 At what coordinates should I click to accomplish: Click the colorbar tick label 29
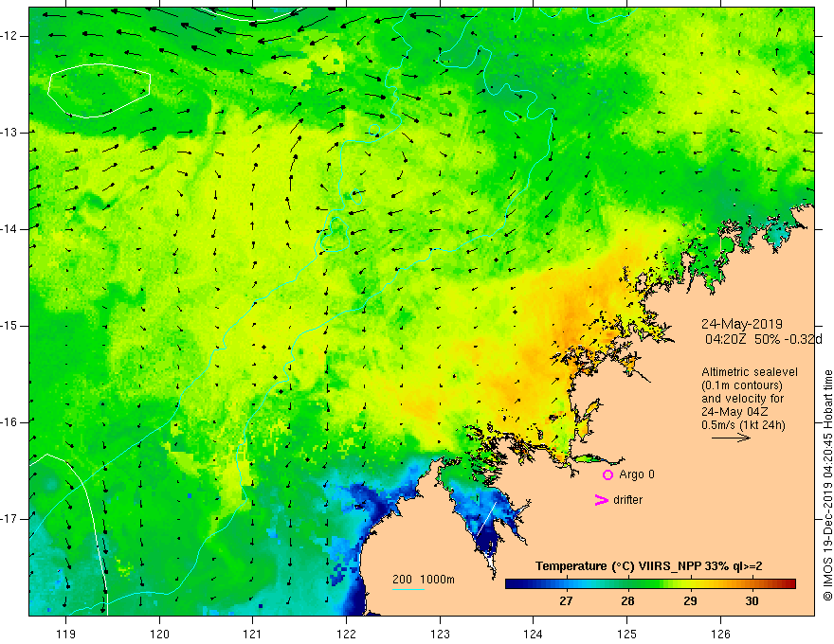[690, 601]
